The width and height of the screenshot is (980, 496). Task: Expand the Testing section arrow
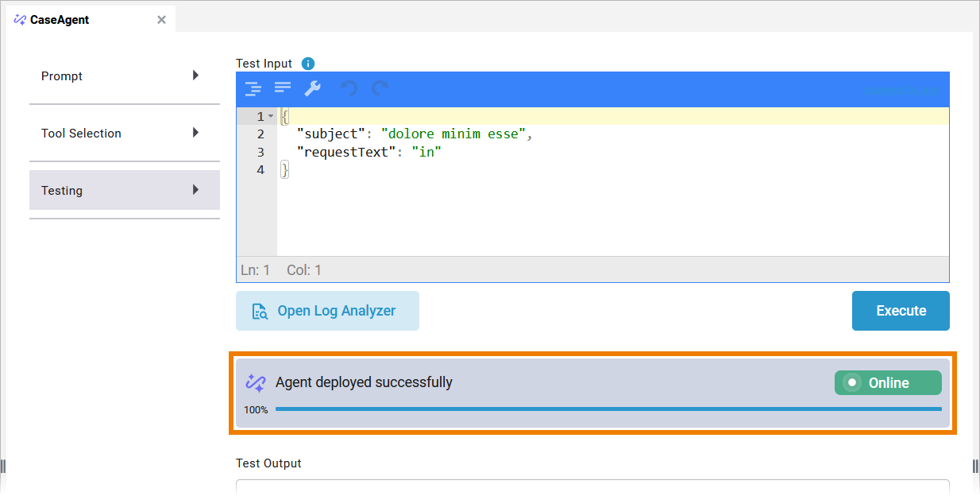195,190
